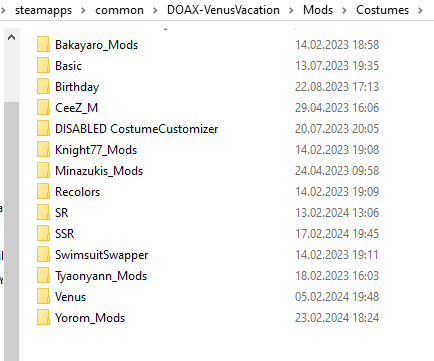
Task: Click the DISABLED CostumeCustomizer folder icon
Action: tap(43, 129)
